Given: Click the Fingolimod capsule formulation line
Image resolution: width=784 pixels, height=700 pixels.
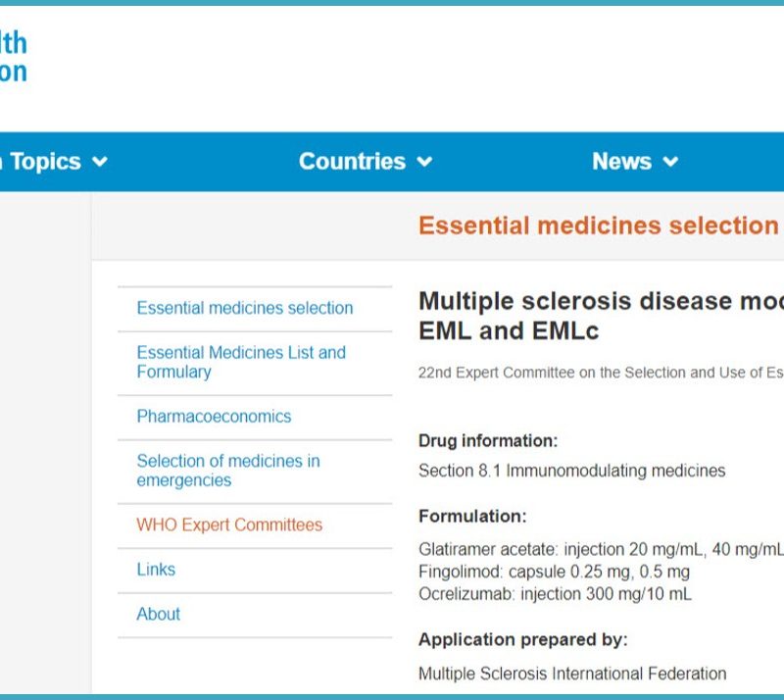Looking at the screenshot, I should pos(554,572).
